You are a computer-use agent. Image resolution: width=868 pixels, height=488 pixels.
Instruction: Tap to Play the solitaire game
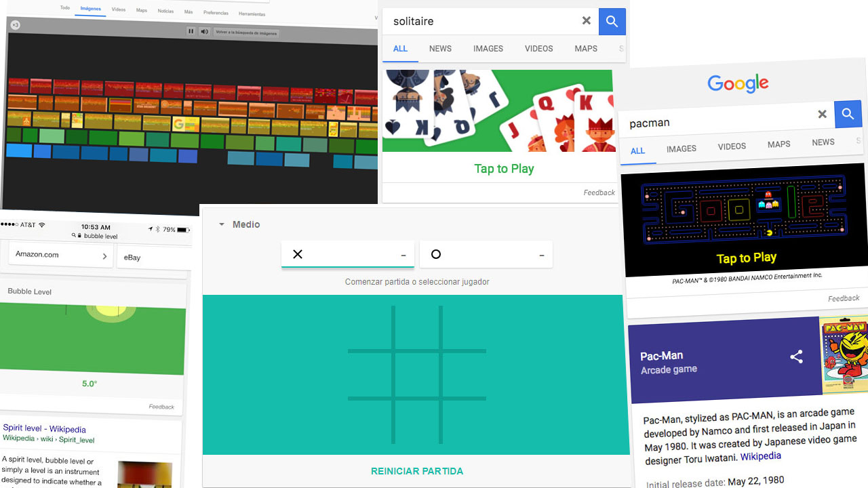point(504,169)
